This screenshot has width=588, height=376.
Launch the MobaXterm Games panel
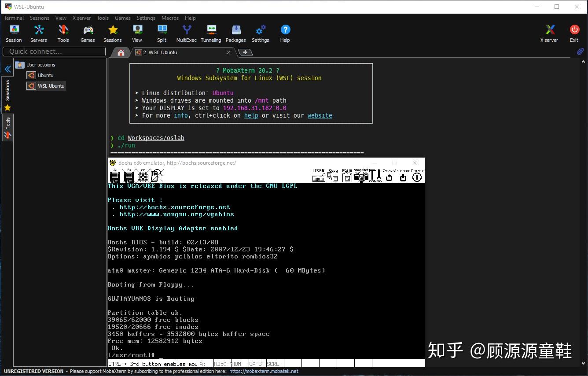click(88, 33)
